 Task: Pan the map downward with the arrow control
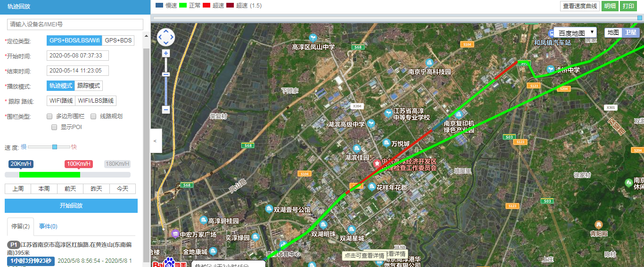click(166, 42)
